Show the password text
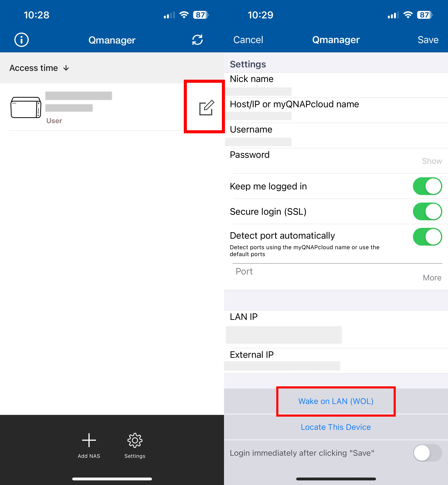The height and width of the screenshot is (485, 448). pyautogui.click(x=432, y=161)
